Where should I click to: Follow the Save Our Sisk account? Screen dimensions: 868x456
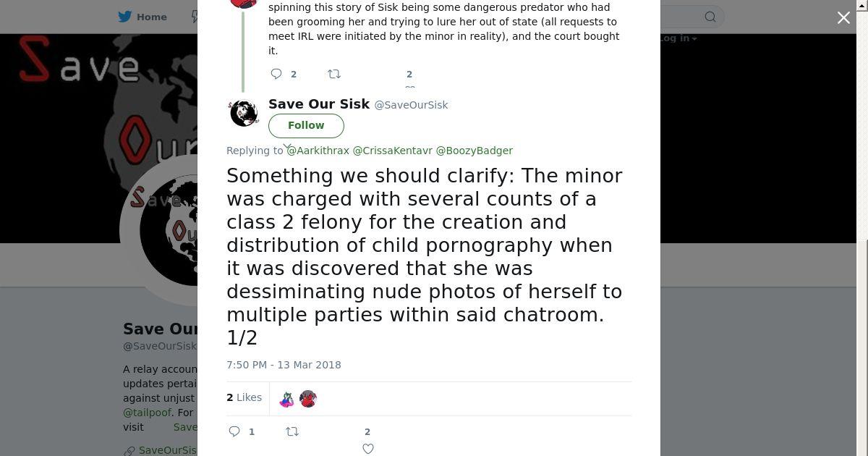pos(306,125)
